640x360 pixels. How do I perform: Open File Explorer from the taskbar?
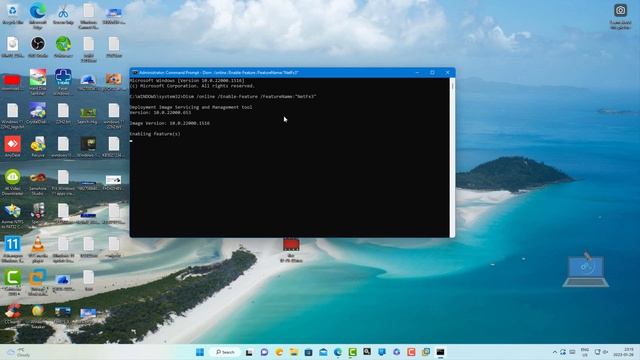point(293,352)
